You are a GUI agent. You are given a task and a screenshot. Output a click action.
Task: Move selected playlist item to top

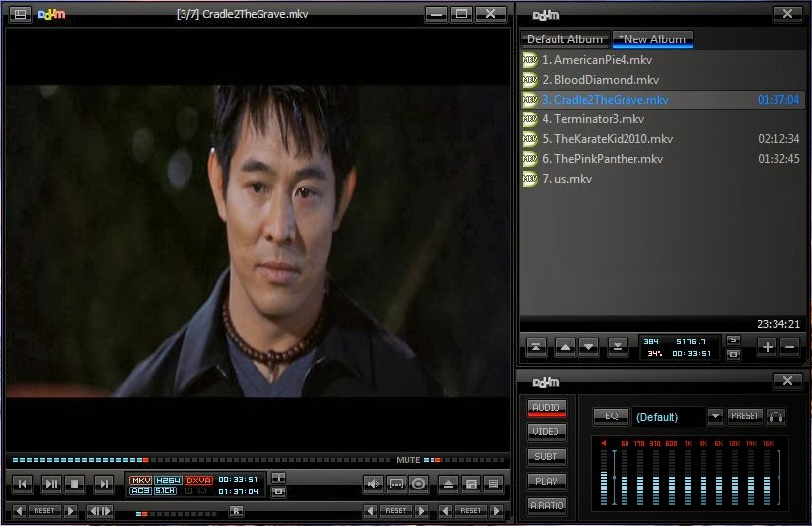(536, 346)
